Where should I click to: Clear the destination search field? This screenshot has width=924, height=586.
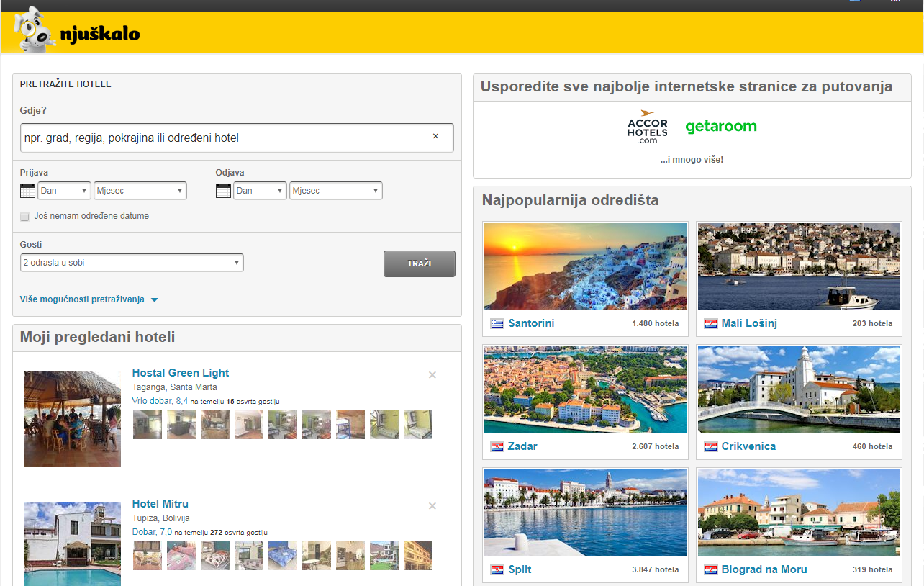click(x=435, y=137)
